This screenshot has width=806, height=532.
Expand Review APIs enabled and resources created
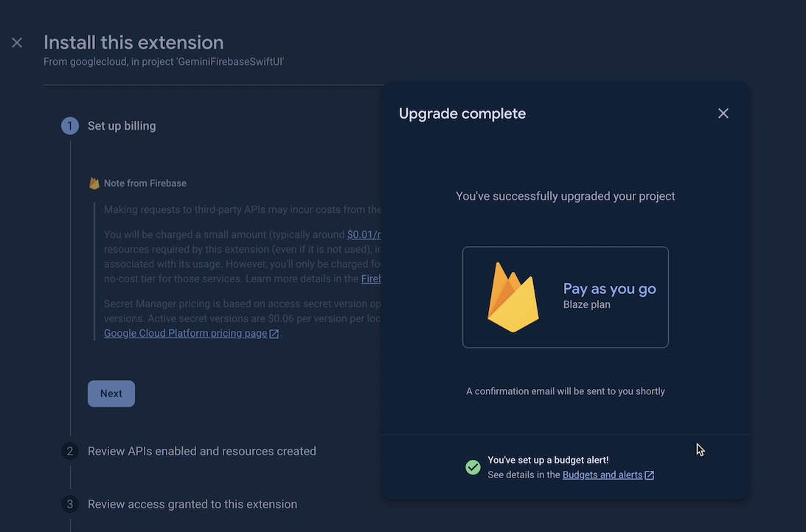point(201,451)
